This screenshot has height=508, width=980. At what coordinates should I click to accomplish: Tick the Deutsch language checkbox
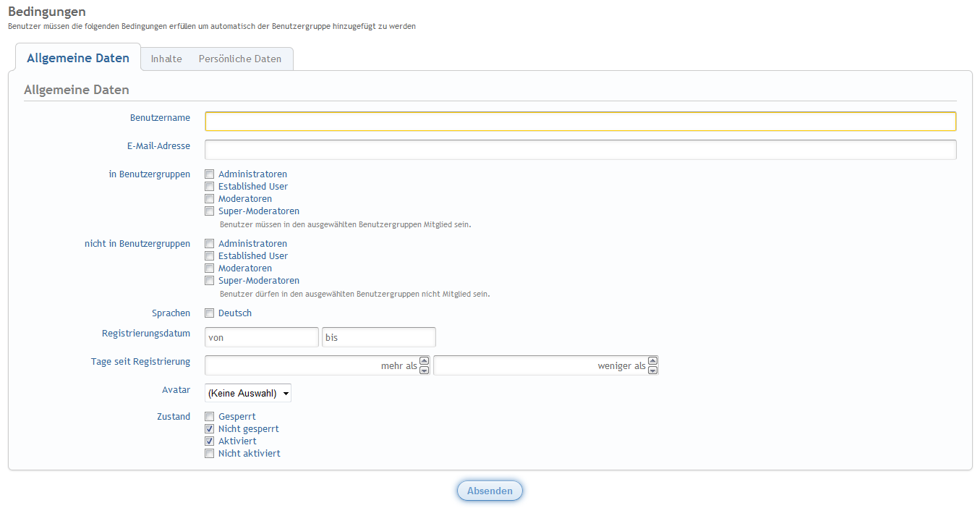pyautogui.click(x=210, y=313)
